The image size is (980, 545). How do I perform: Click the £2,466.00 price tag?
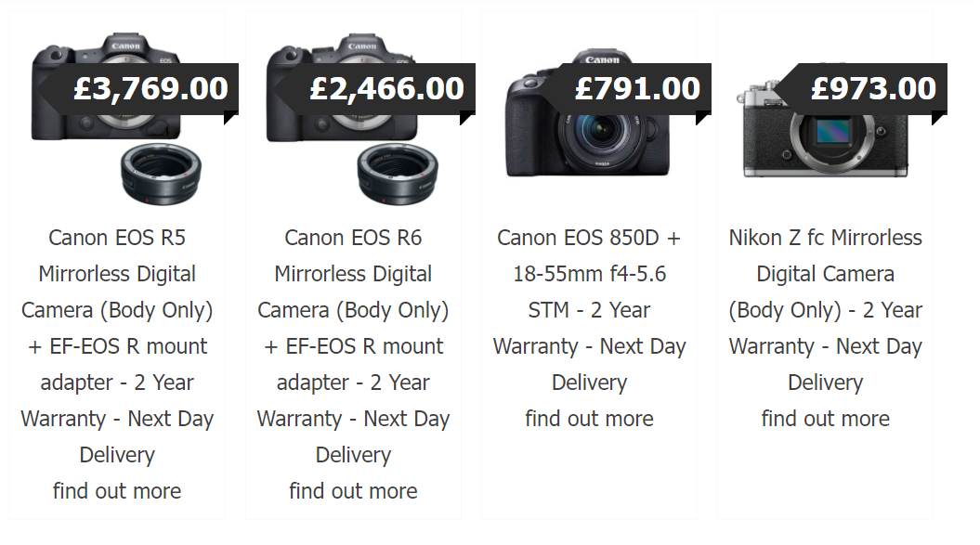386,89
